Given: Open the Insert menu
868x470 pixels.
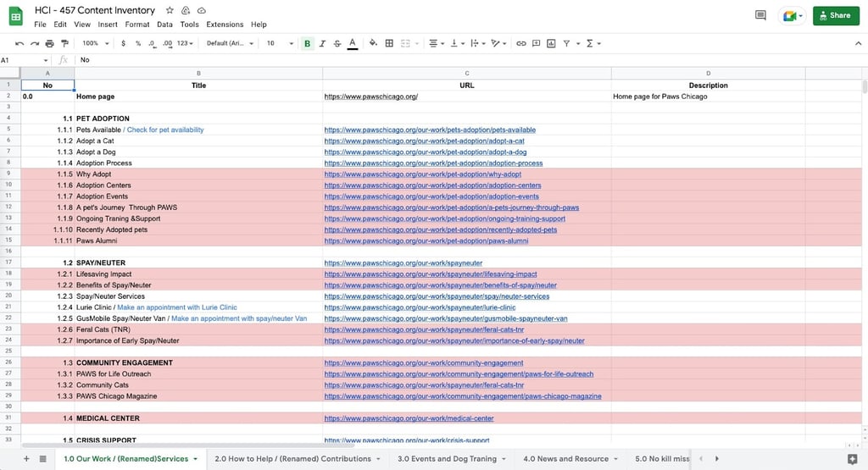Looking at the screenshot, I should tap(108, 25).
